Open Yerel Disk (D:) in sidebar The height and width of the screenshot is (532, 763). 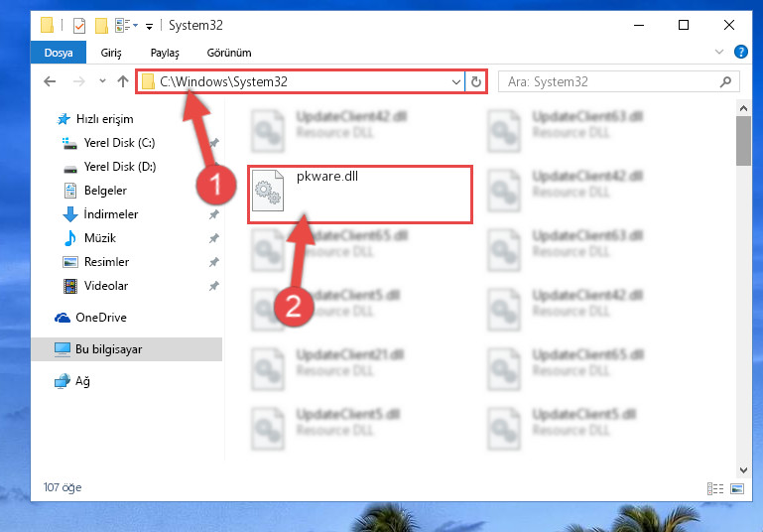tap(120, 167)
